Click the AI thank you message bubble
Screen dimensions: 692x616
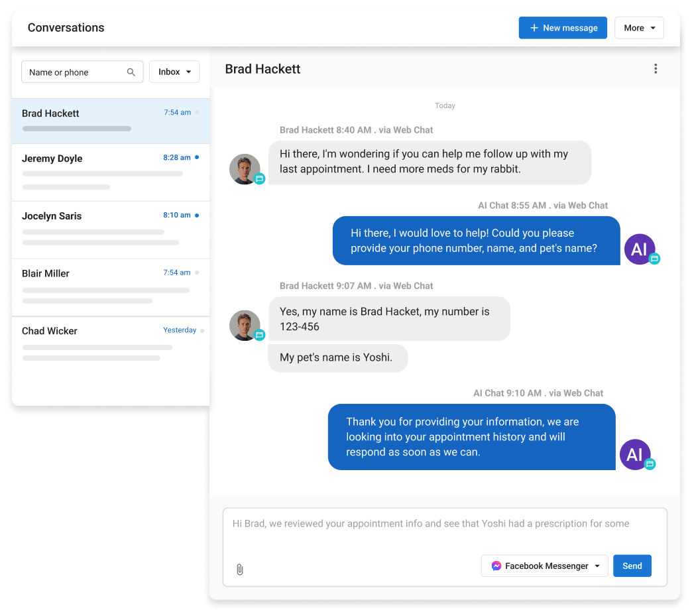point(472,437)
